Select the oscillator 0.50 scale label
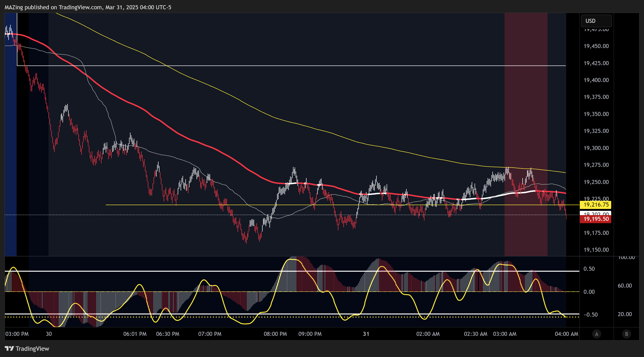Image resolution: width=644 pixels, height=357 pixels. 589,269
